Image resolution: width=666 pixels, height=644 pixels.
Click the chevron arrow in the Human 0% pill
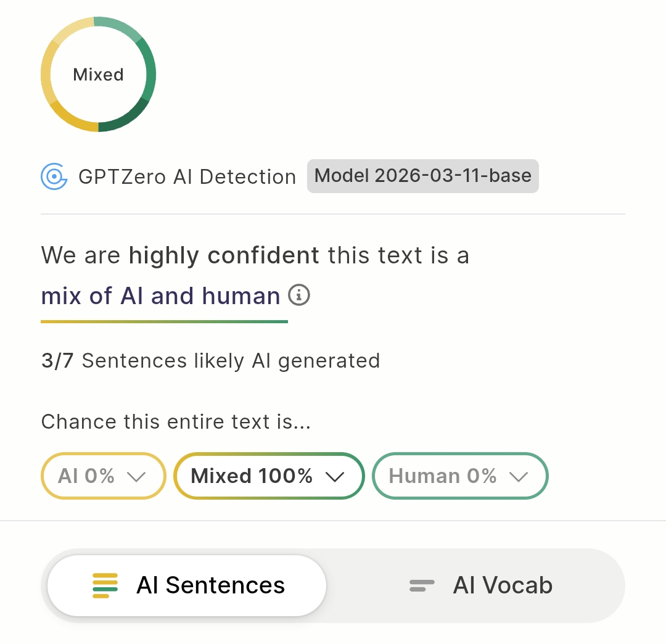tap(519, 476)
